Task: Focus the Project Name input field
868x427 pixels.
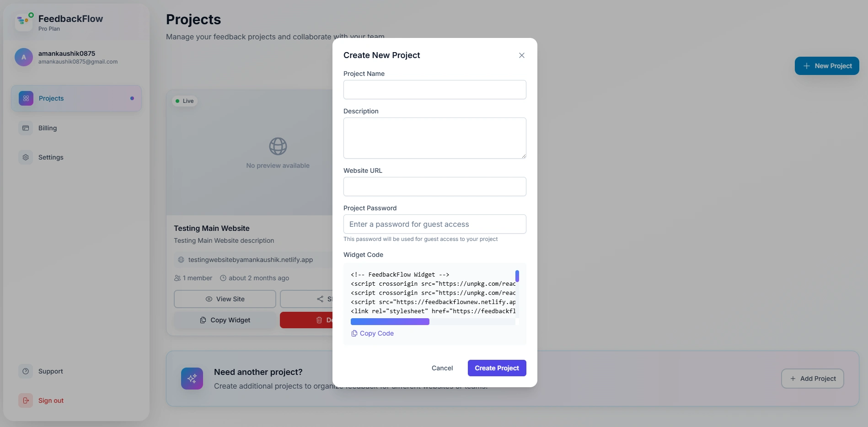Action: (x=434, y=90)
